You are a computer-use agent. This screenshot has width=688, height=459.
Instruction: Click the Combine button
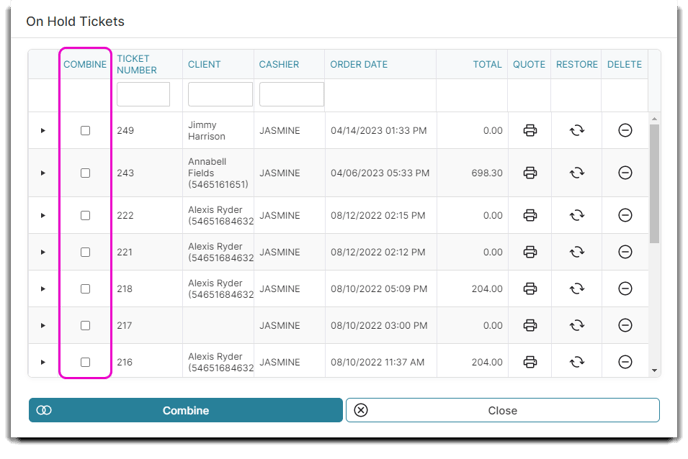pyautogui.click(x=186, y=410)
